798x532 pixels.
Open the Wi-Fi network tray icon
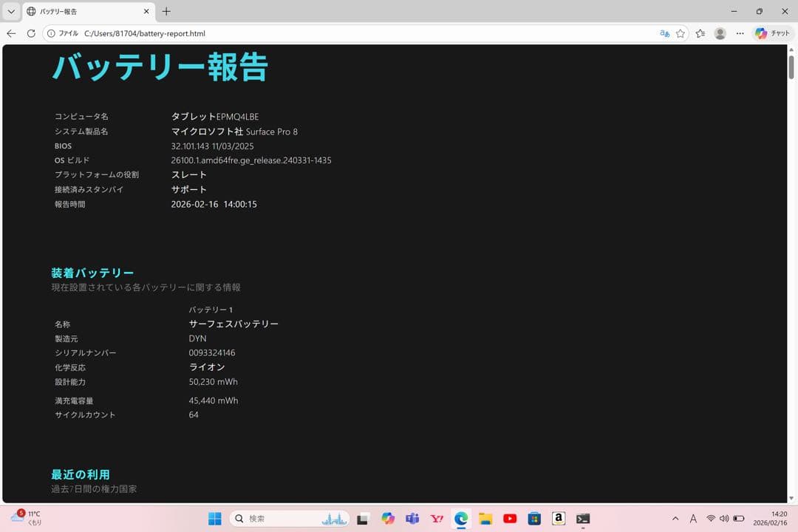(x=711, y=519)
